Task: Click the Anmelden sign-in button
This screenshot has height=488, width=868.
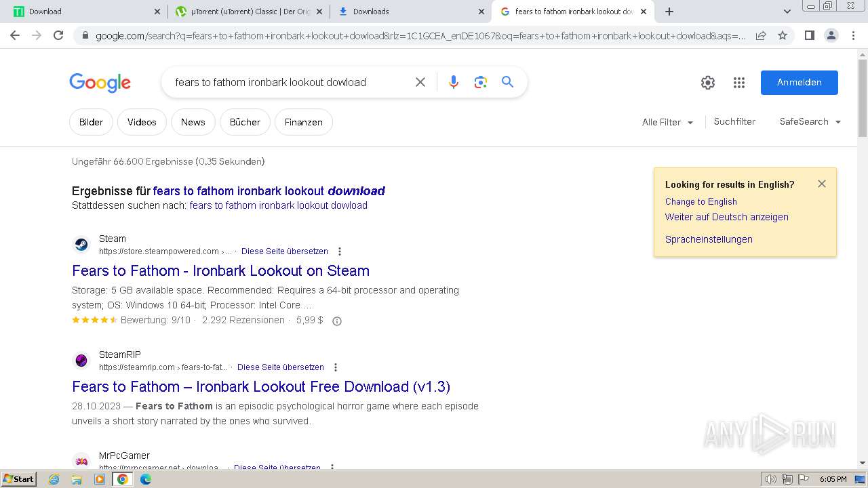Action: pos(800,83)
